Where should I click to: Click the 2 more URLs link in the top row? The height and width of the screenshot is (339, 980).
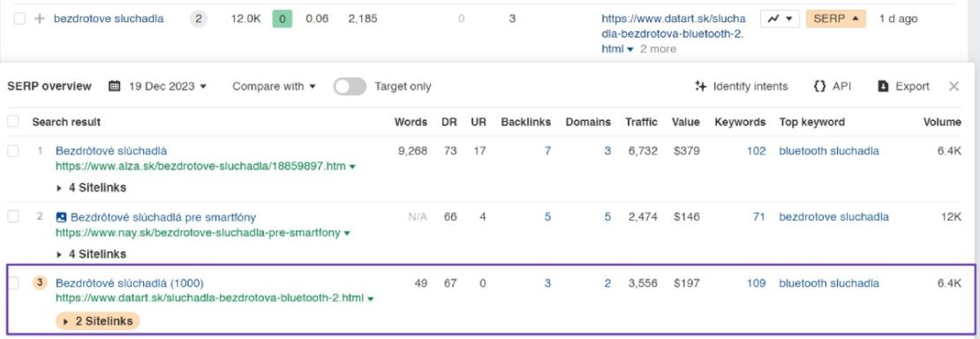point(658,49)
